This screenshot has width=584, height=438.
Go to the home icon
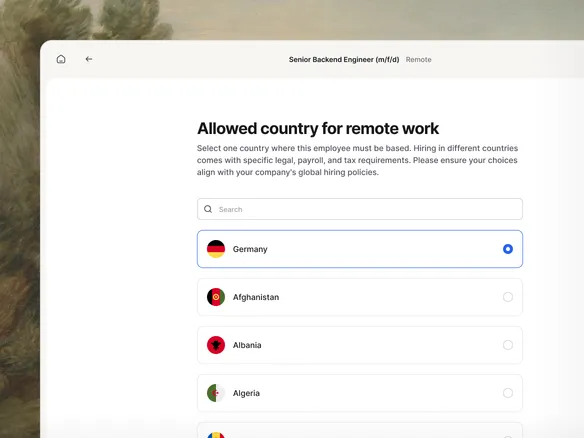[x=61, y=59]
